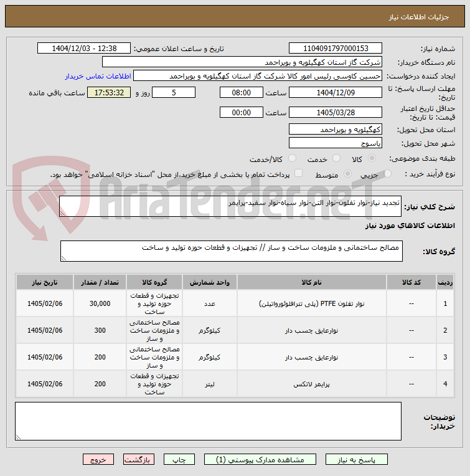Click the delivery city field یاسوج

click(336, 143)
